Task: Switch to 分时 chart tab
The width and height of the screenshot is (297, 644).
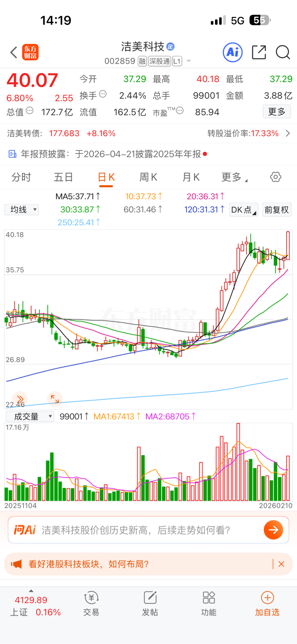Action: click(21, 177)
